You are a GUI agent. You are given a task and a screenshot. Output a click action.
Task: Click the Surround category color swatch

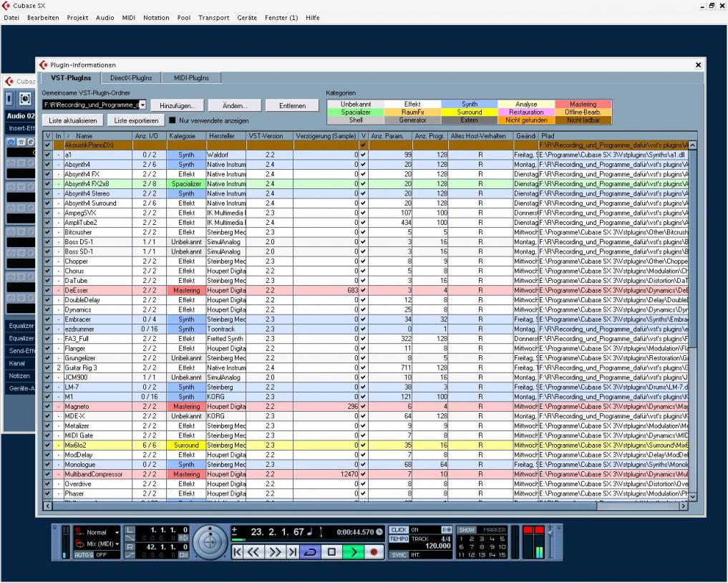coord(470,112)
